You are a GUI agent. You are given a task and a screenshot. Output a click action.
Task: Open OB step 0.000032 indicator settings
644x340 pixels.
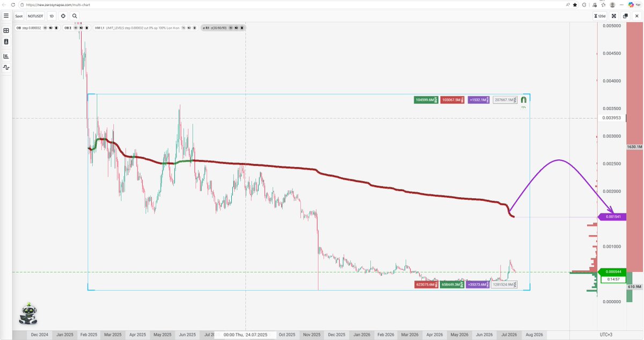click(x=29, y=28)
